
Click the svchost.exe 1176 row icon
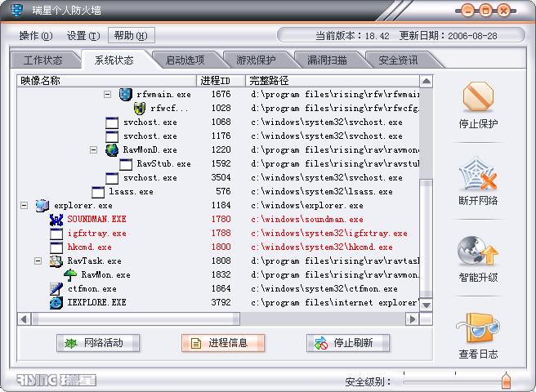112,136
